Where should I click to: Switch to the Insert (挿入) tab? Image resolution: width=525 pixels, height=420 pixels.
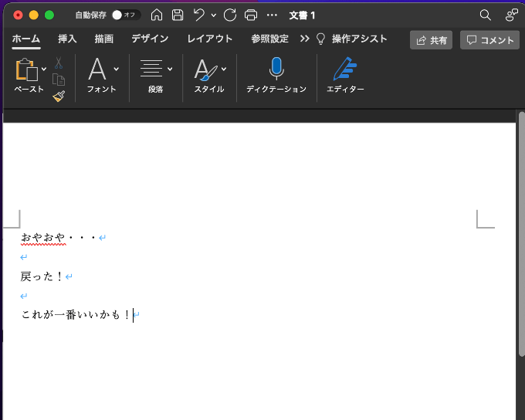(67, 39)
